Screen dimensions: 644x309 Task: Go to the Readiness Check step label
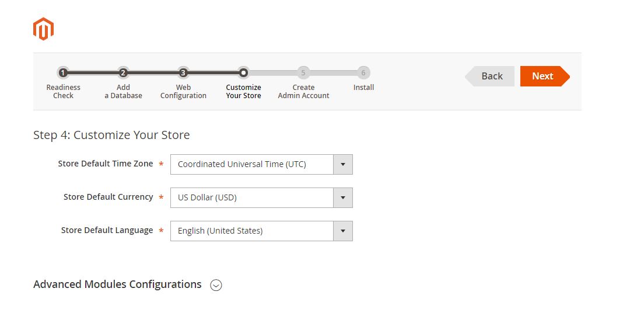coord(63,91)
